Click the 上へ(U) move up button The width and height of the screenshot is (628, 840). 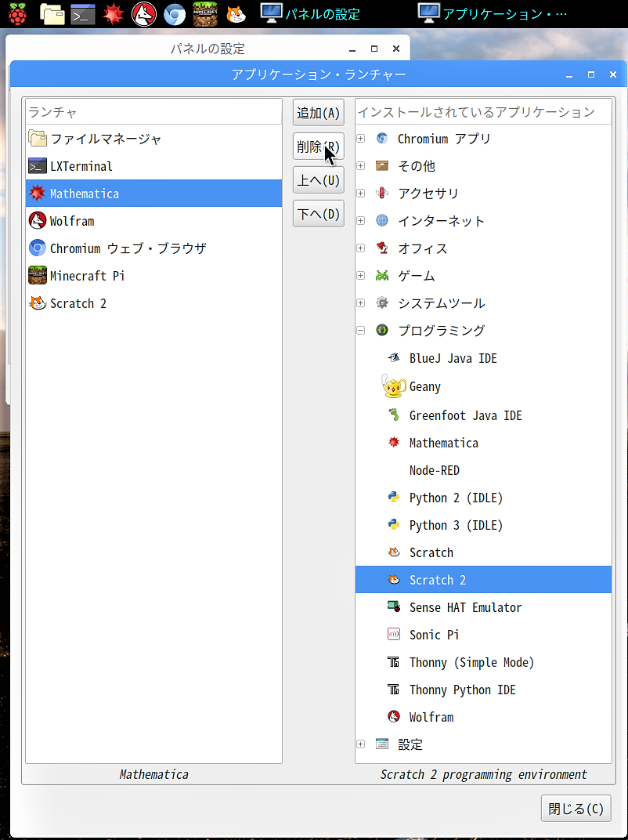tap(319, 180)
